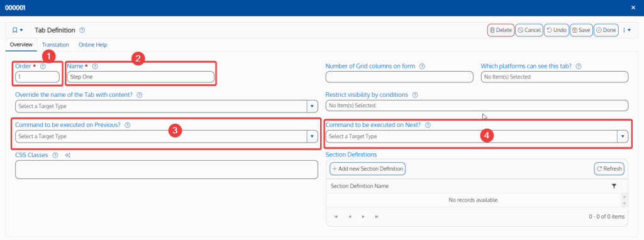Screen dimensions: 644x240
Task: Click the Section Definitions heading link
Action: point(351,155)
